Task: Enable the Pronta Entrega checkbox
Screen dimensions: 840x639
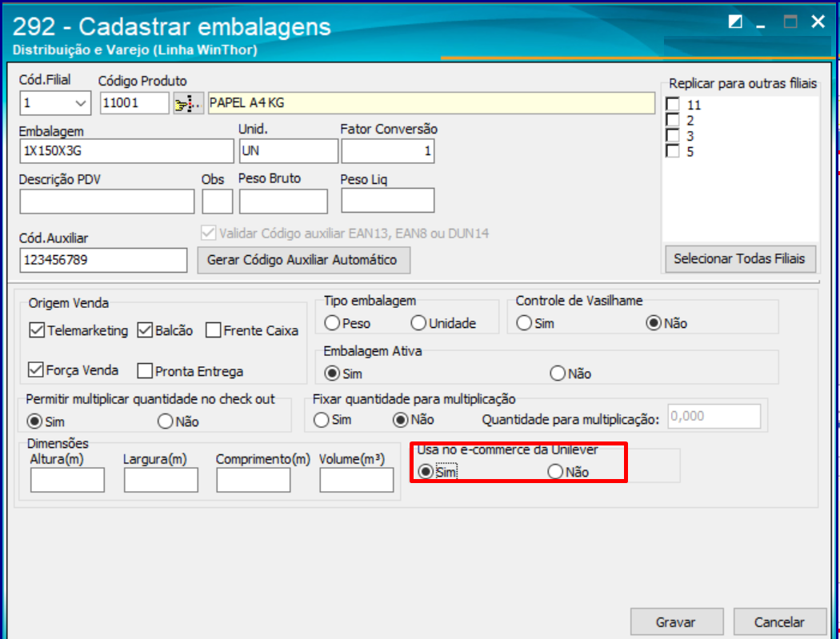Action: click(145, 370)
